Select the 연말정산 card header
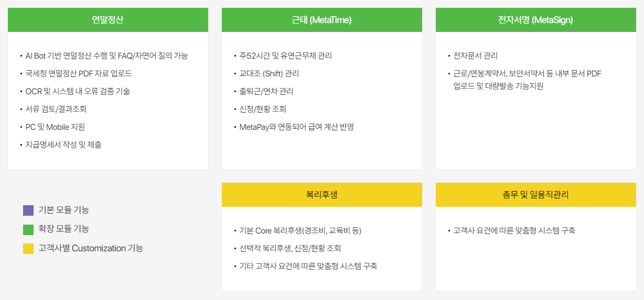Viewport: 644px width, 300px height. click(x=108, y=20)
